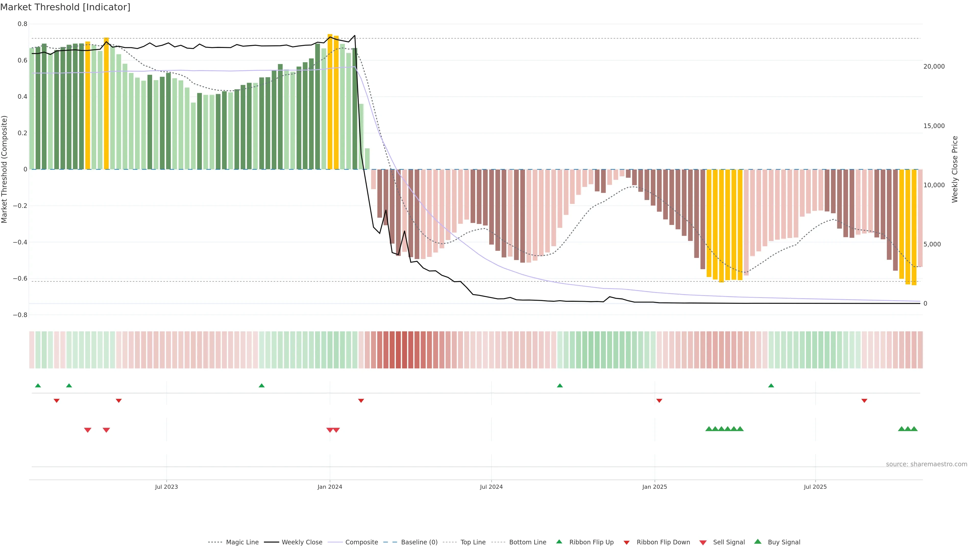Click the Top Line legend entry
The height and width of the screenshot is (551, 980).
pyautogui.click(x=473, y=542)
